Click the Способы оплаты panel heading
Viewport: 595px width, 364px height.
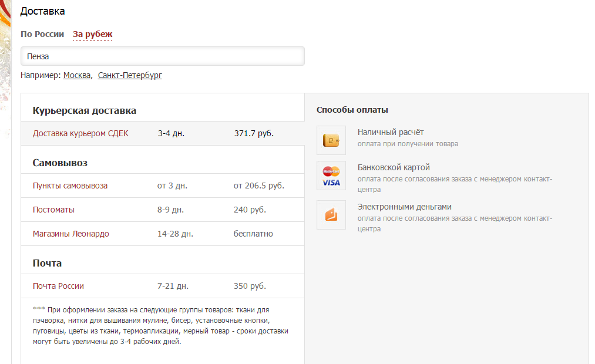pyautogui.click(x=352, y=110)
